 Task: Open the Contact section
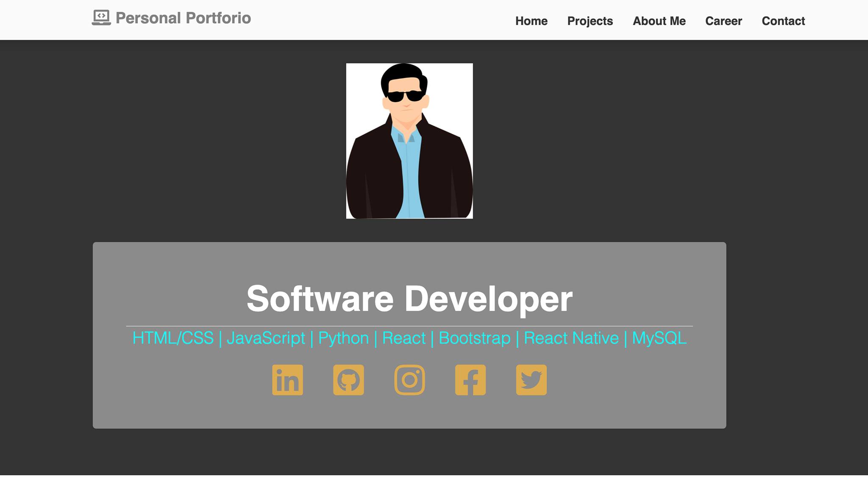pyautogui.click(x=783, y=21)
